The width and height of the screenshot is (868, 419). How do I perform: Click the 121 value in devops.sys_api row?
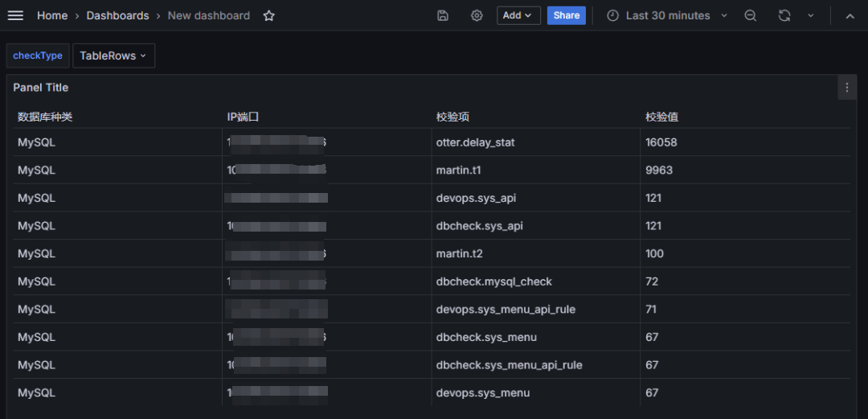pyautogui.click(x=653, y=198)
